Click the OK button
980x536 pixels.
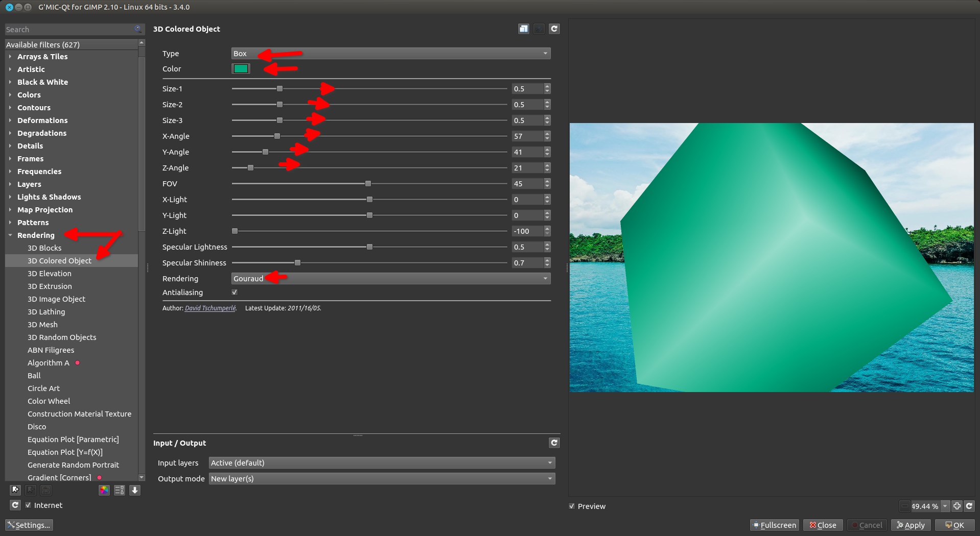click(954, 525)
